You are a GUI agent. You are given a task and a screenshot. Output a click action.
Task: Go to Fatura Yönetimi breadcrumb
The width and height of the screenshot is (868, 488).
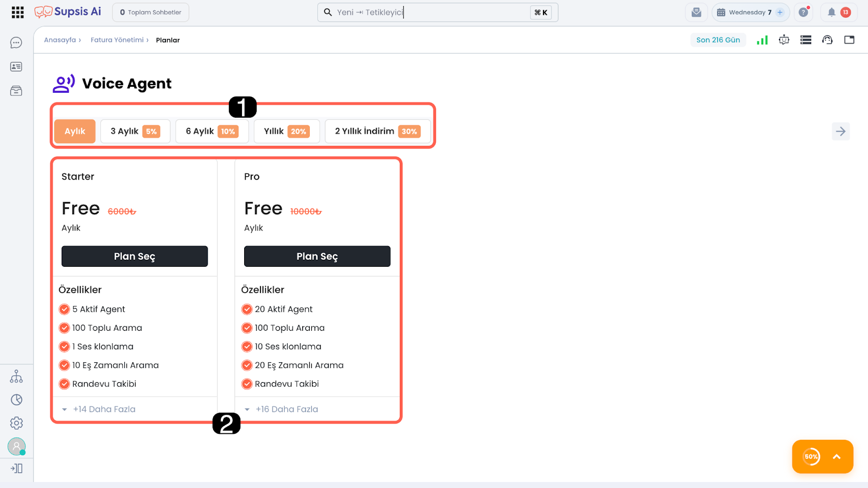pos(117,40)
